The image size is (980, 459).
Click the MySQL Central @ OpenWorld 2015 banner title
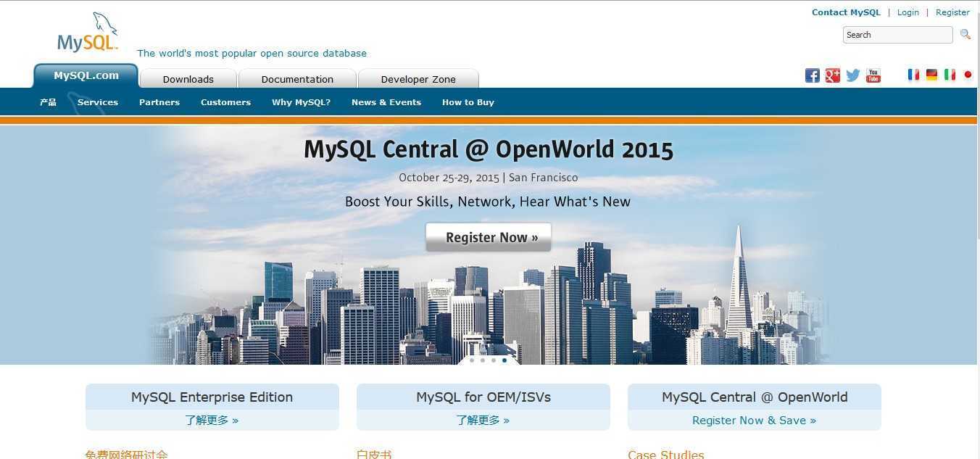[x=489, y=149]
